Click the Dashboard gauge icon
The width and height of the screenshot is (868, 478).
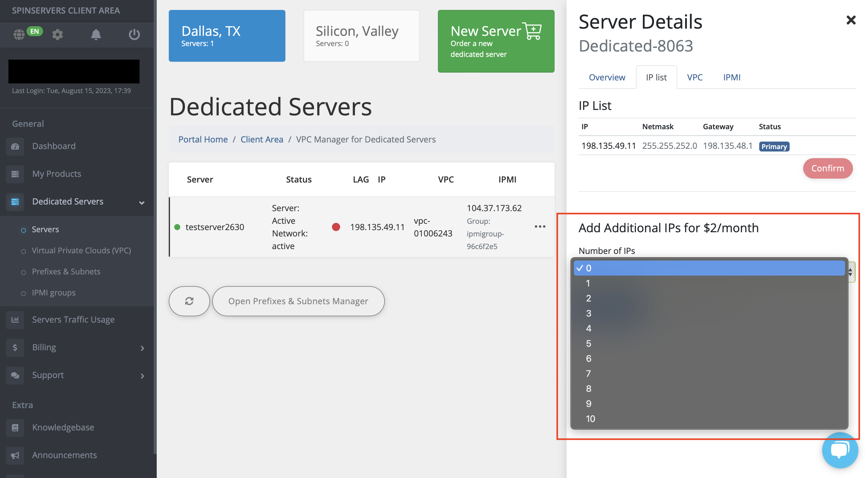point(15,146)
